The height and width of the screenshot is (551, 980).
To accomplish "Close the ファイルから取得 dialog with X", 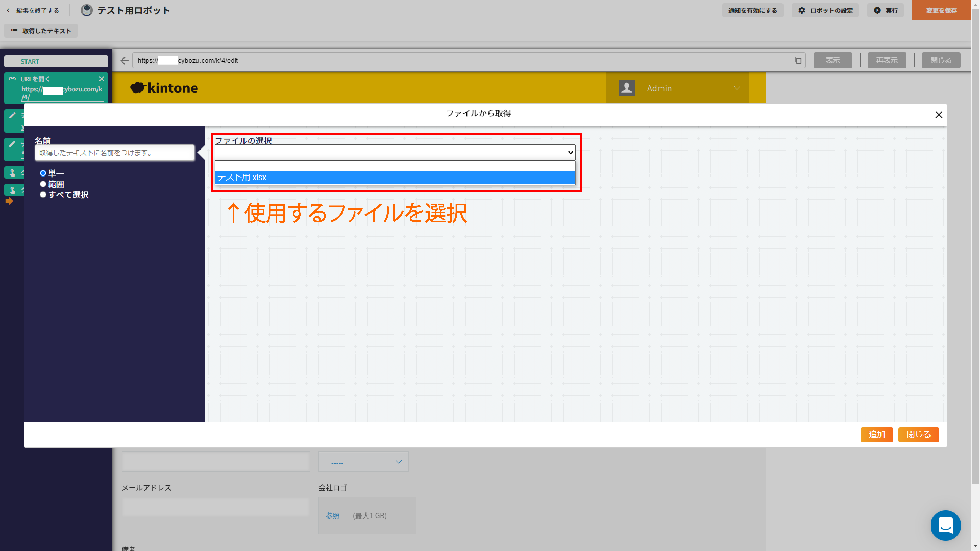I will [938, 115].
